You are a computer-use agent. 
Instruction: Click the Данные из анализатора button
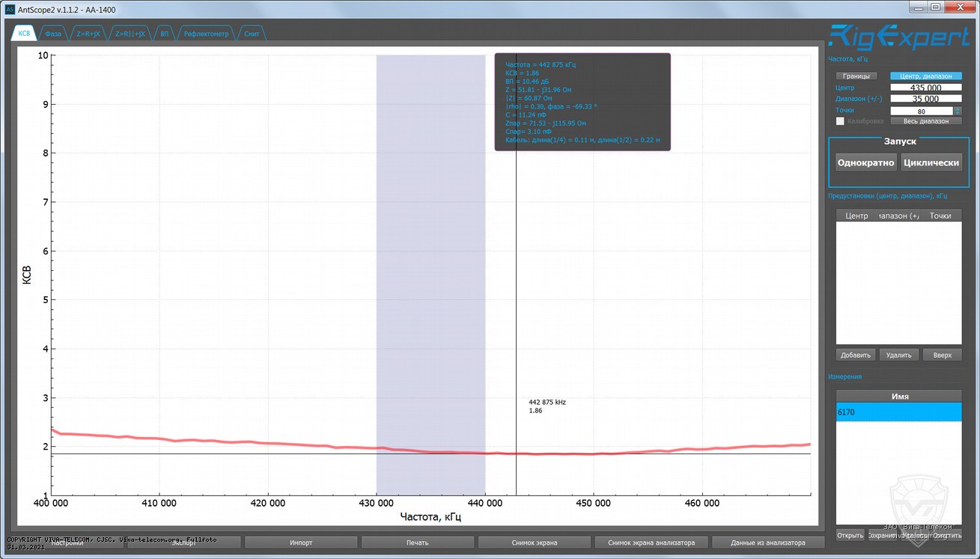(767, 543)
